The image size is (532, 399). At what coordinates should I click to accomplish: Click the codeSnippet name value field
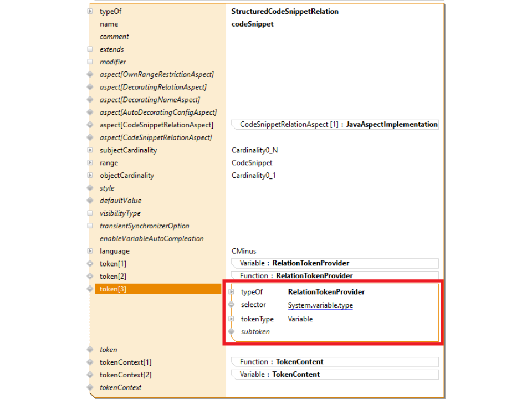coord(252,24)
